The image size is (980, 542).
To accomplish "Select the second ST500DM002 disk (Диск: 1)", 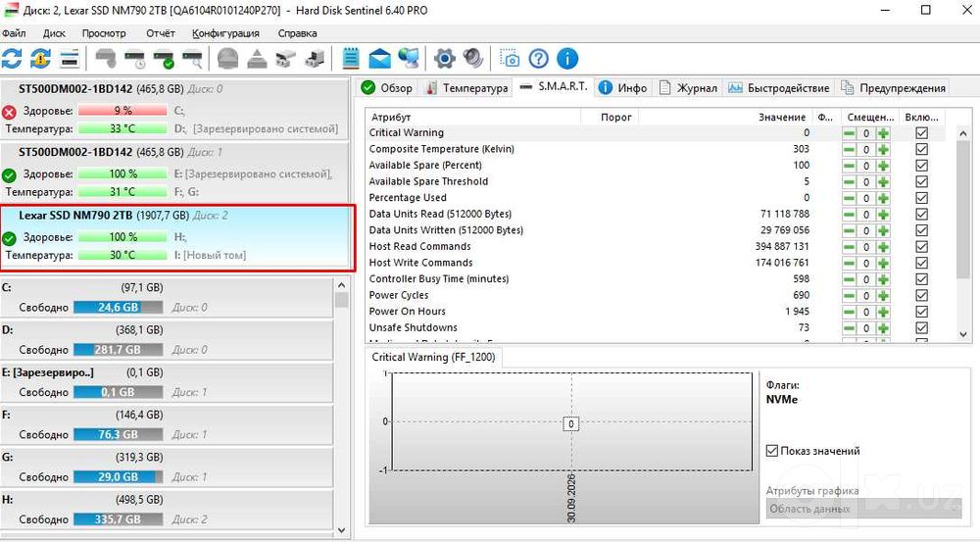I will click(174, 172).
